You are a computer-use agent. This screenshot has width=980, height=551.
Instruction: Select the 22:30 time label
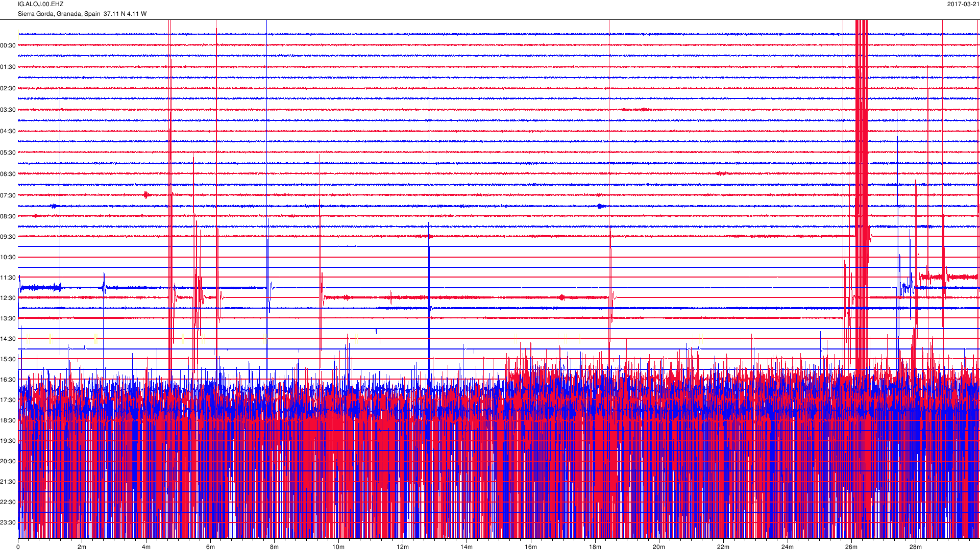pyautogui.click(x=8, y=502)
